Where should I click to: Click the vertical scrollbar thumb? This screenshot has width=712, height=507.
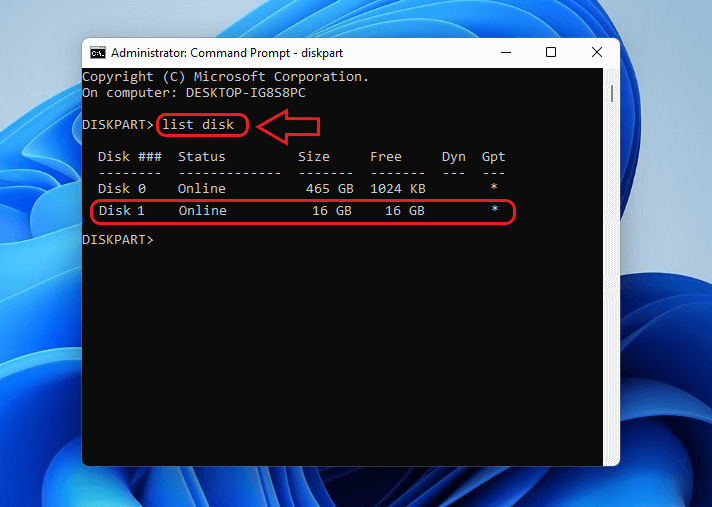pyautogui.click(x=612, y=94)
